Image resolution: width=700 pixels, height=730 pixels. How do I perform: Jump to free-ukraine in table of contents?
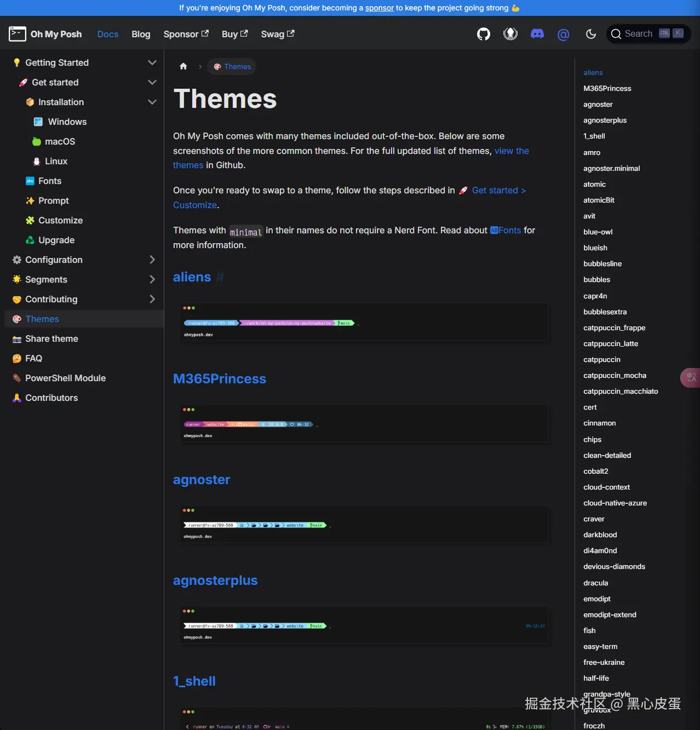pyautogui.click(x=604, y=662)
